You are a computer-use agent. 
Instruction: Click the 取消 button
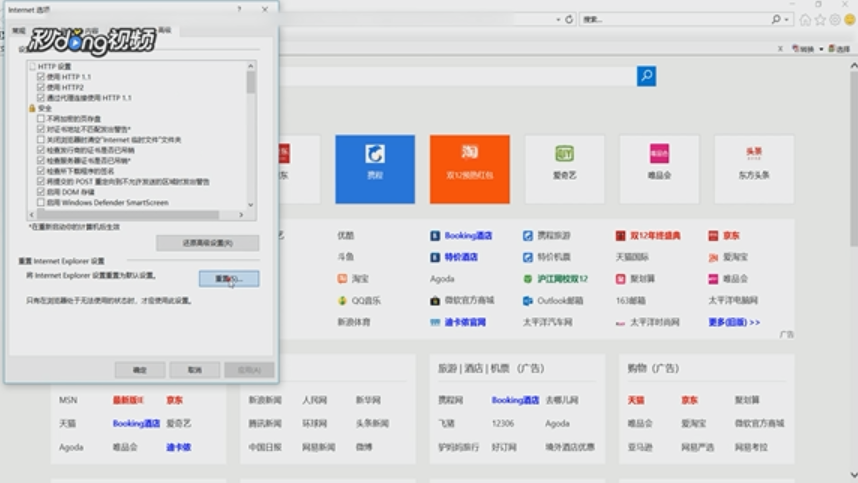point(195,370)
